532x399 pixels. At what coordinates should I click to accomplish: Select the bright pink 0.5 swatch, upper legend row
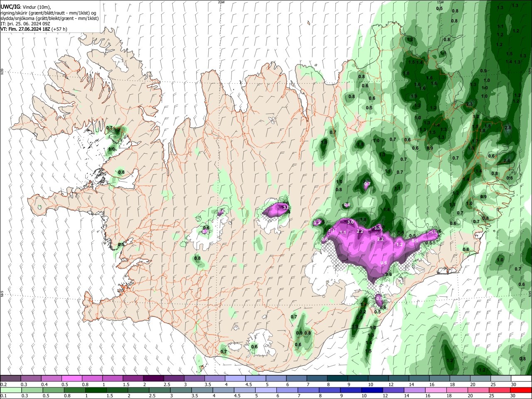point(71,378)
